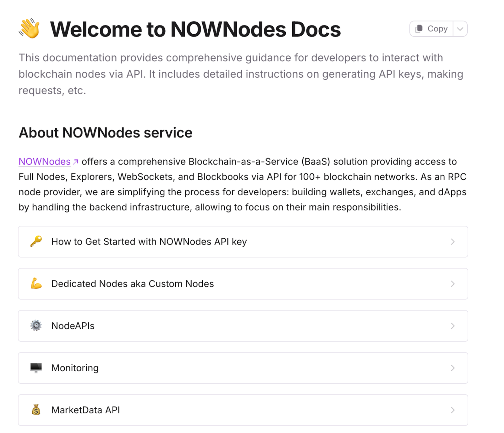Viewport: 504px width, 433px height.
Task: Click chevron on Dedicated Nodes card
Action: click(x=453, y=284)
